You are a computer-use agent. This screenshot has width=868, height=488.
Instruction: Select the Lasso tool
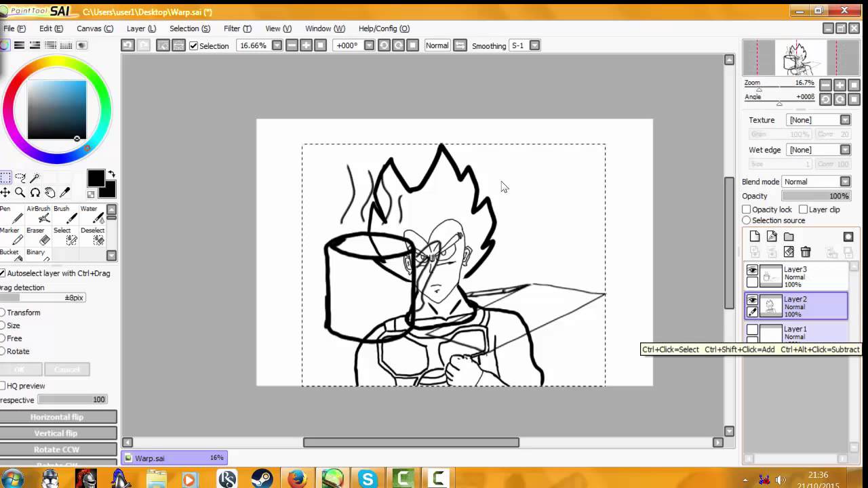click(x=20, y=178)
